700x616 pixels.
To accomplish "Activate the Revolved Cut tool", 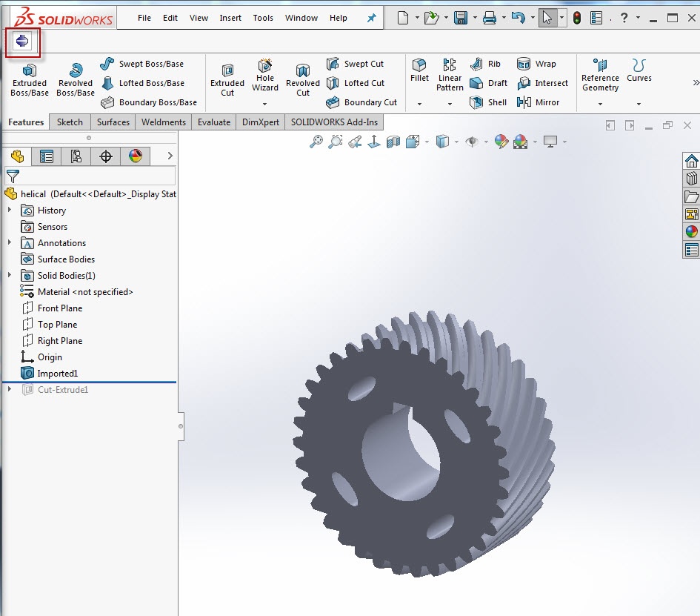I will (x=302, y=78).
